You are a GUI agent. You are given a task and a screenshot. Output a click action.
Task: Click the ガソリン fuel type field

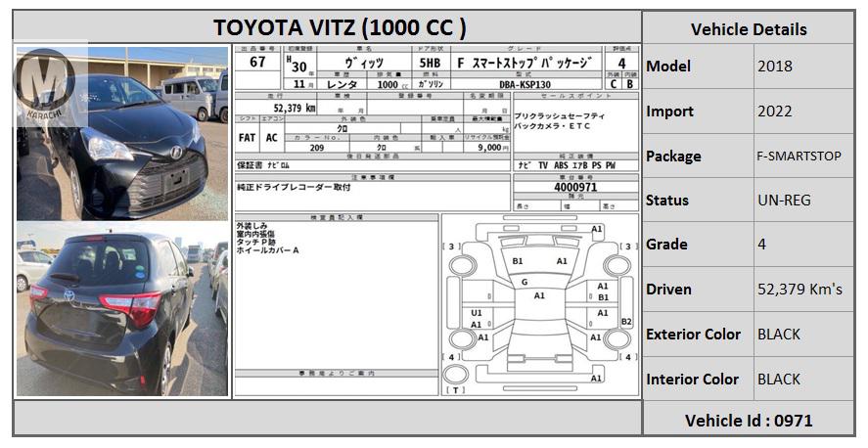[431, 84]
